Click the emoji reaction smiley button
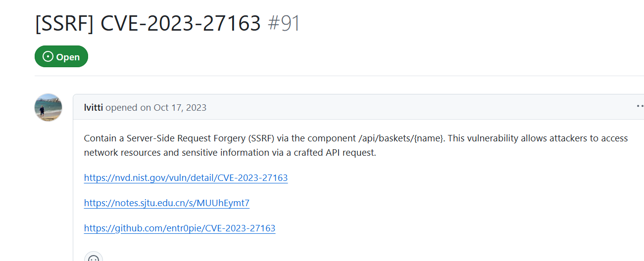The height and width of the screenshot is (261, 644). pos(93,258)
